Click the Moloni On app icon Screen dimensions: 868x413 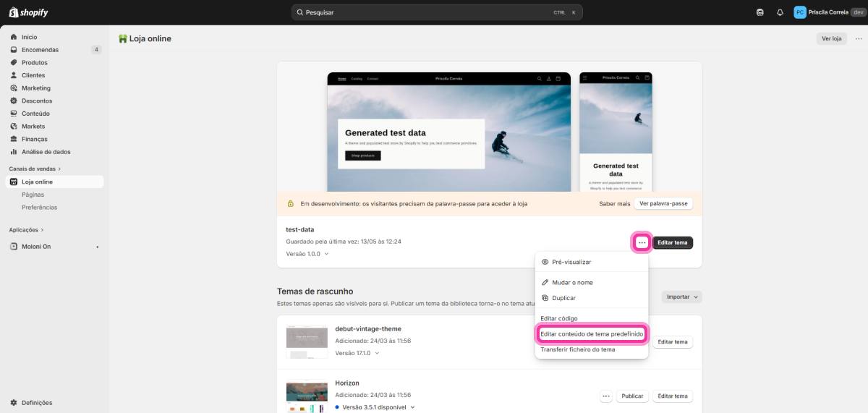coord(14,247)
